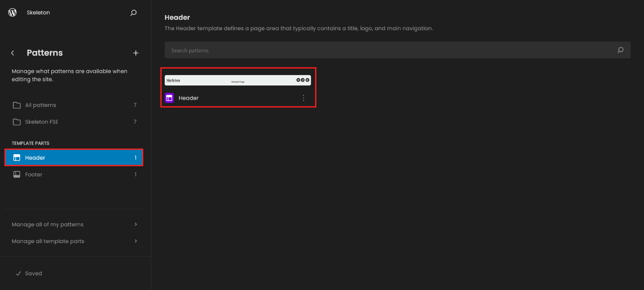644x290 pixels.
Task: Select the All patterns category
Action: 74,105
